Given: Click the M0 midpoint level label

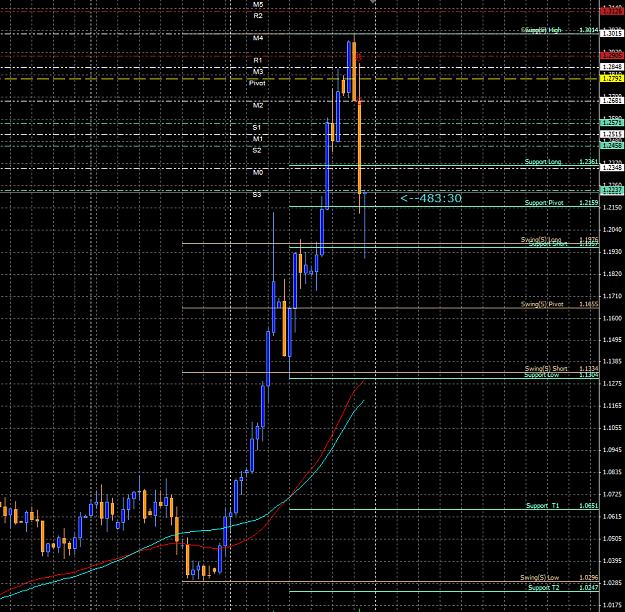Looking at the screenshot, I should point(258,173).
